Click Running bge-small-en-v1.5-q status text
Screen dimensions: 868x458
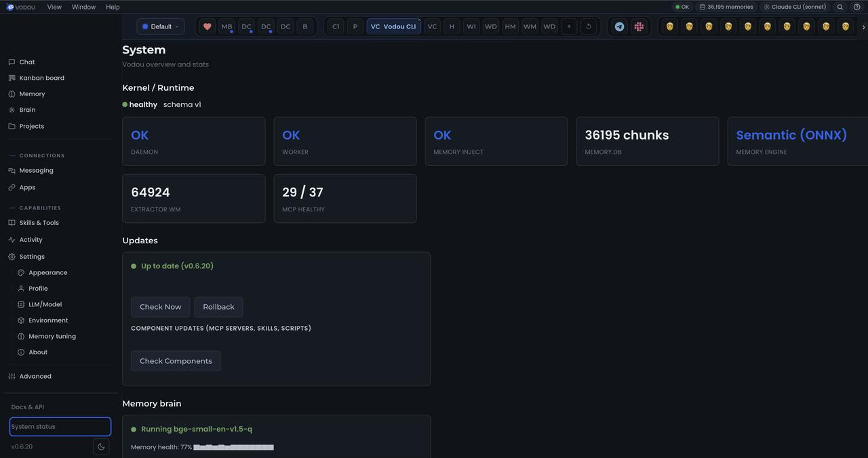coord(197,430)
